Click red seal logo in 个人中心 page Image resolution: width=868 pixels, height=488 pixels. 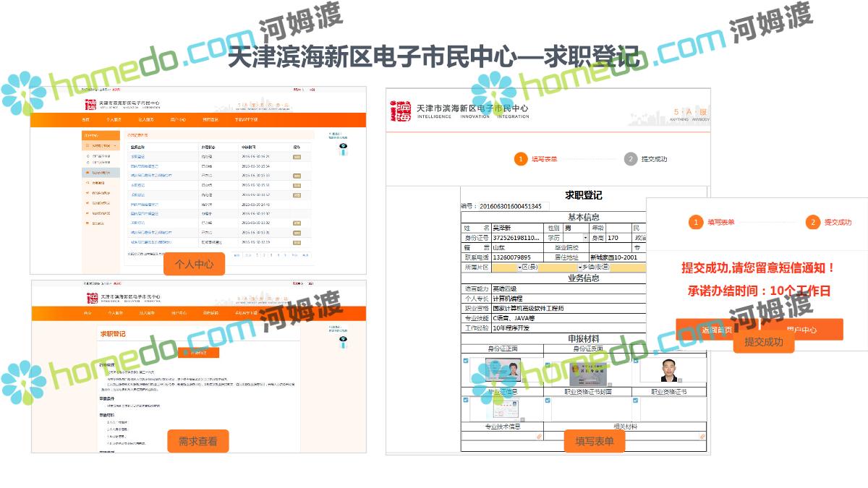click(90, 106)
